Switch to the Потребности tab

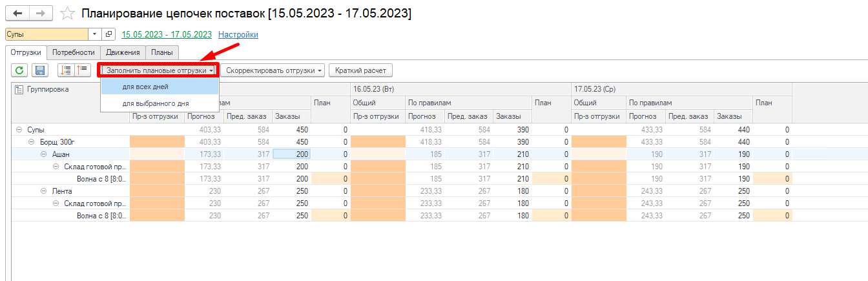coord(74,52)
